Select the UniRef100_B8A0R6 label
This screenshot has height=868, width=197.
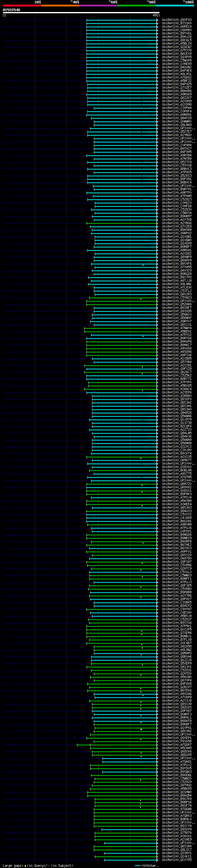coord(177,91)
